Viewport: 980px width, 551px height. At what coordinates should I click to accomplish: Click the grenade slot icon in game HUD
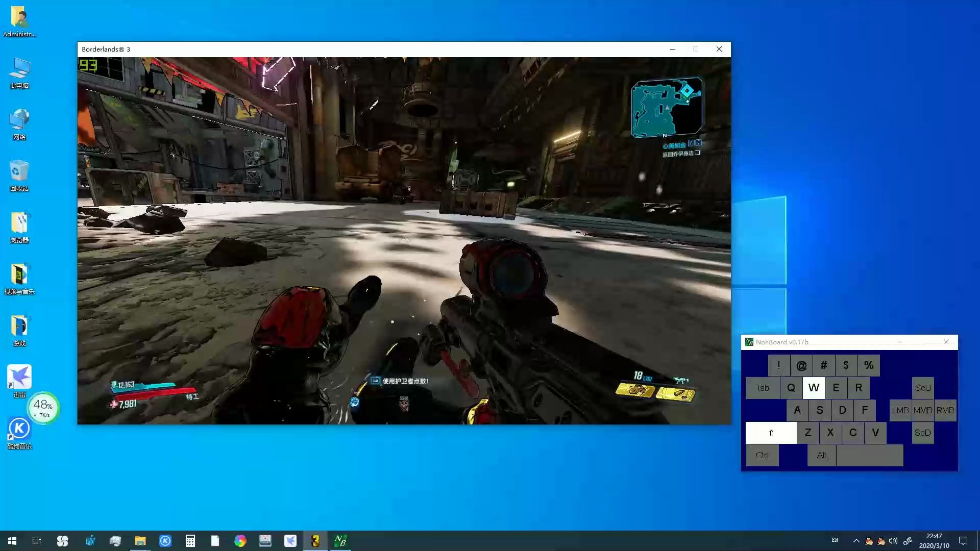tap(635, 390)
